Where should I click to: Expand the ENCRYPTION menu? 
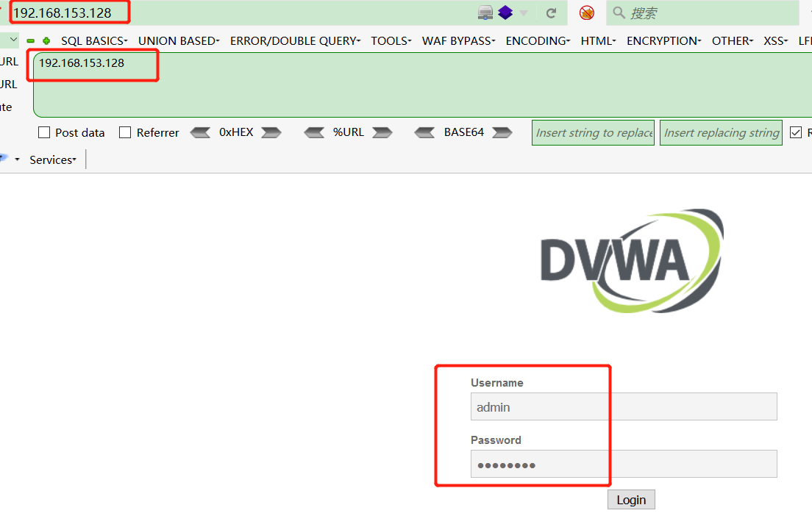664,41
